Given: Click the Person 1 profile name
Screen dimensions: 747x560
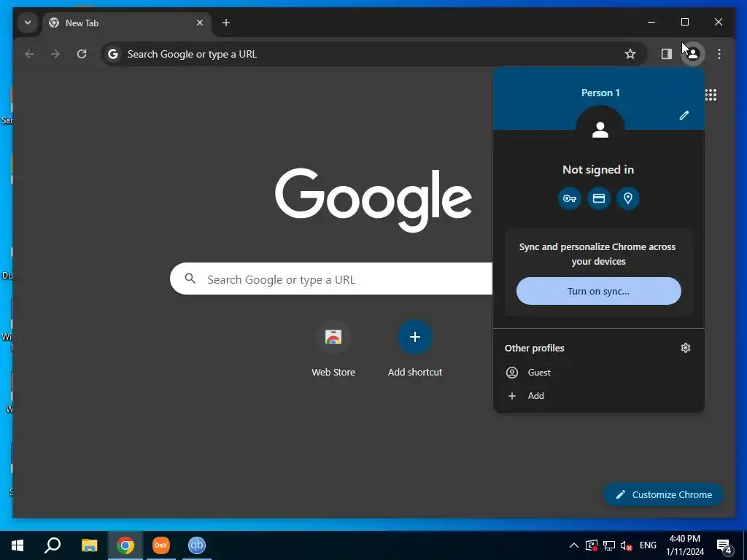Looking at the screenshot, I should click(601, 93).
